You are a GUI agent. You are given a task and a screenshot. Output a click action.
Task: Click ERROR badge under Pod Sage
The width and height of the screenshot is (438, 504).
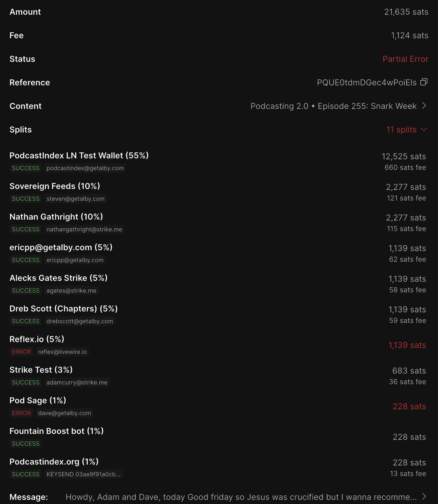pyautogui.click(x=21, y=413)
